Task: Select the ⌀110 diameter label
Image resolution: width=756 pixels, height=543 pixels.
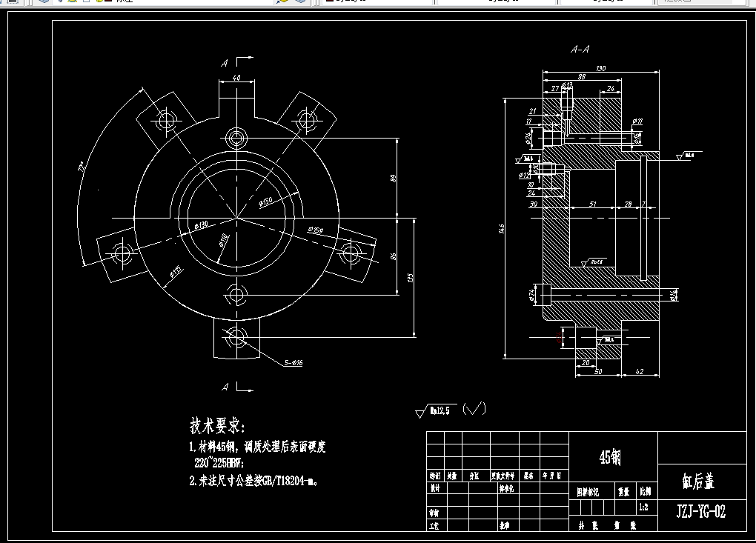Action: pos(224,240)
